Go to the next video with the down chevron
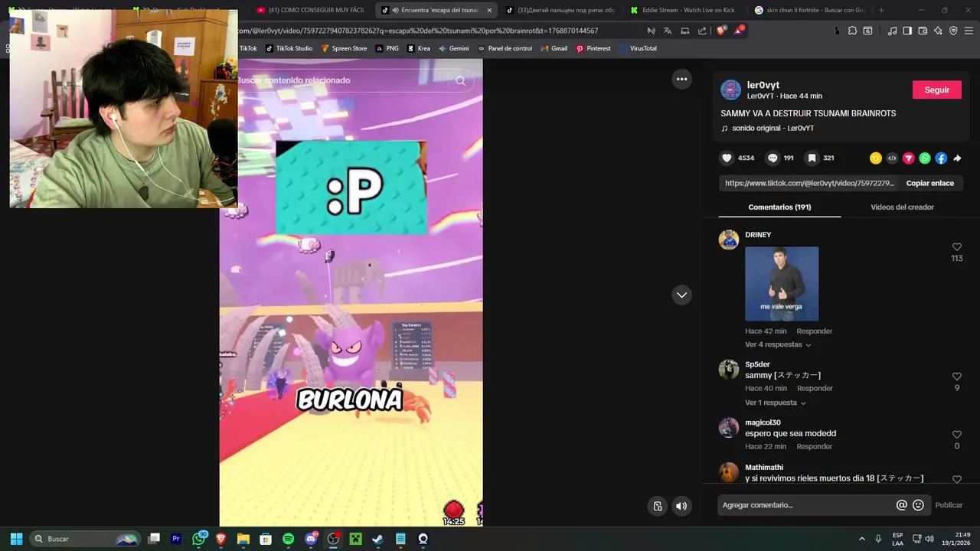 [x=681, y=295]
